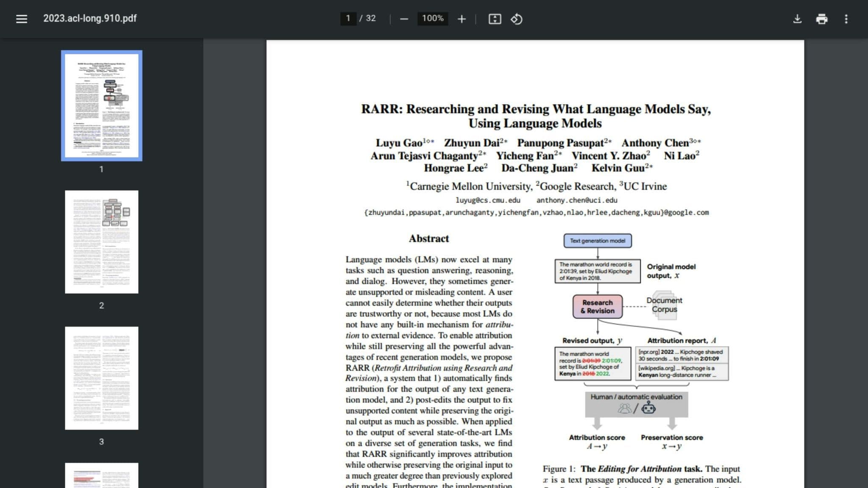Image resolution: width=868 pixels, height=488 pixels.
Task: Download the PDF file
Action: 797,19
